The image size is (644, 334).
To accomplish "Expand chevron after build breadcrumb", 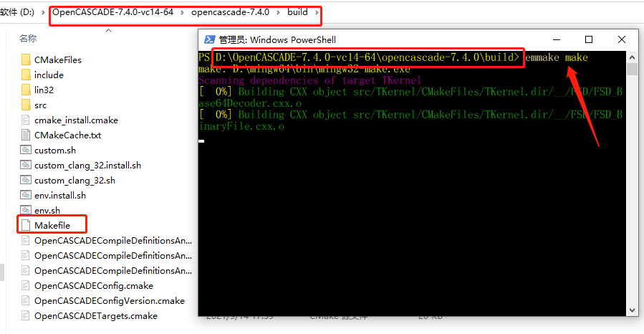I will (x=316, y=13).
